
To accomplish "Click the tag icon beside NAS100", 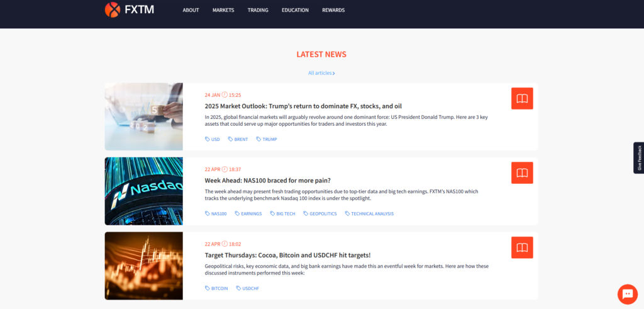I will (208, 213).
